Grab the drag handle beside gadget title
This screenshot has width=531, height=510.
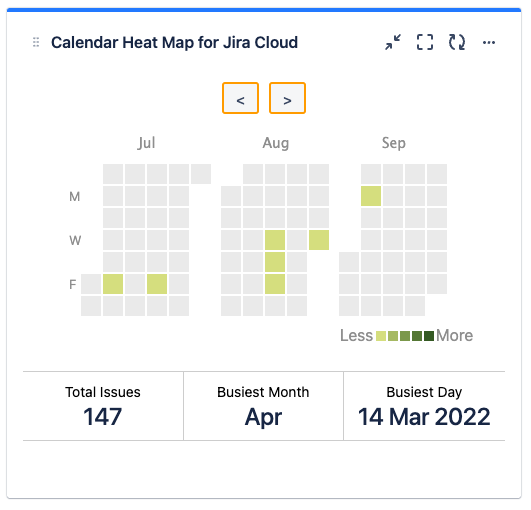pyautogui.click(x=36, y=42)
